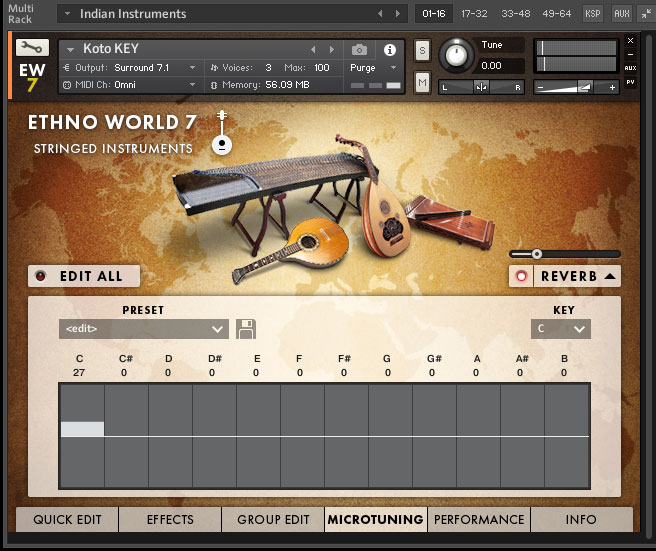The height and width of the screenshot is (551, 656).
Task: Go to next multi rack arrow
Action: pos(397,14)
